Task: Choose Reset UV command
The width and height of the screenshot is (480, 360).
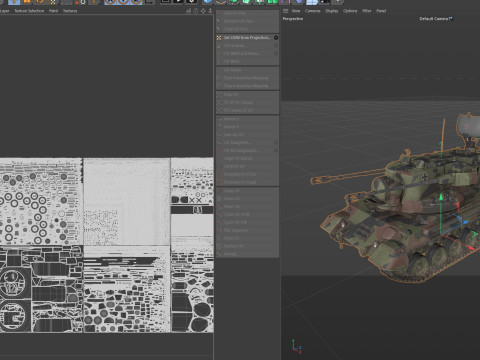Action: coord(247,206)
